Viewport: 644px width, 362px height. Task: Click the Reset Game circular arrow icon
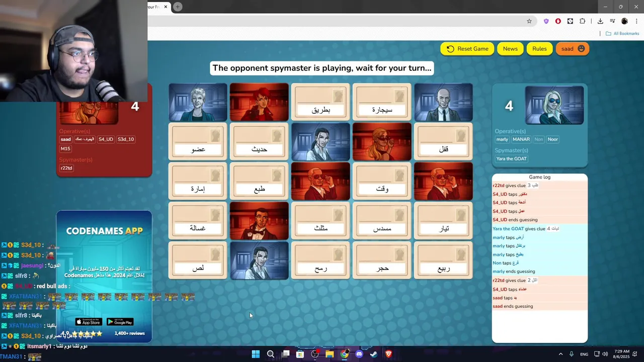point(450,49)
